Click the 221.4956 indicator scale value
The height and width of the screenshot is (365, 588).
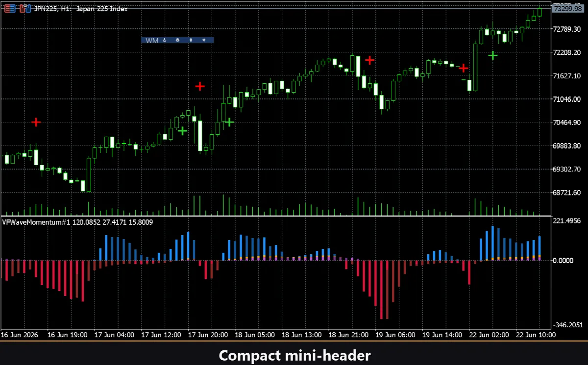[x=567, y=221]
